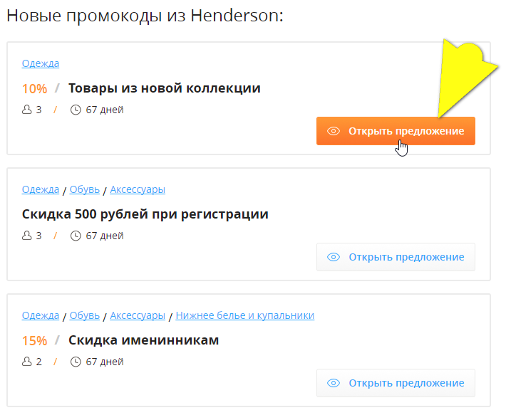Viewport: 506px width, 420px height.
Task: Click eye icon on birthday offer button
Action: pos(334,383)
